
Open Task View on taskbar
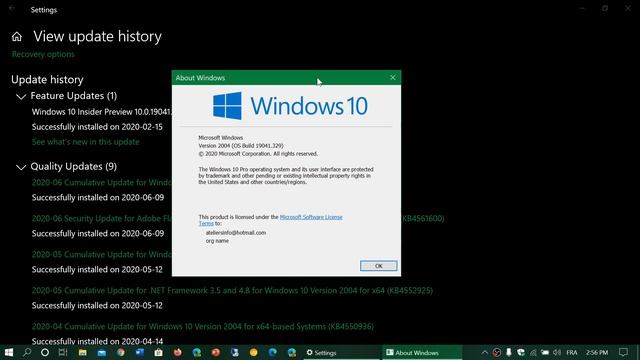tap(63, 352)
